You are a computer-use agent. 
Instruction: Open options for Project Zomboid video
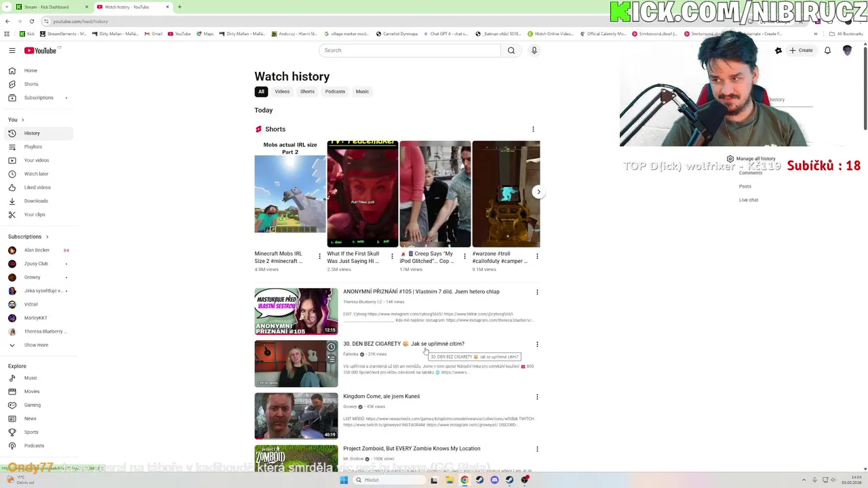[x=537, y=449]
